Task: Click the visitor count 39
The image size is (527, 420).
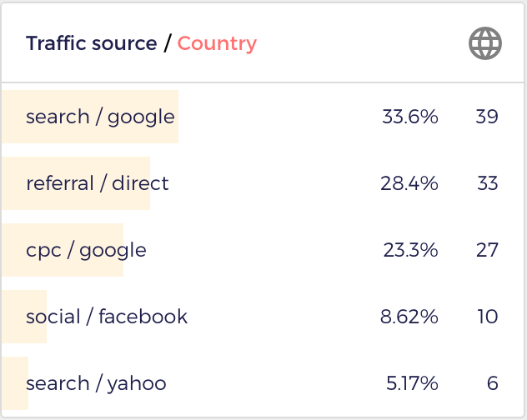Action: tap(487, 117)
